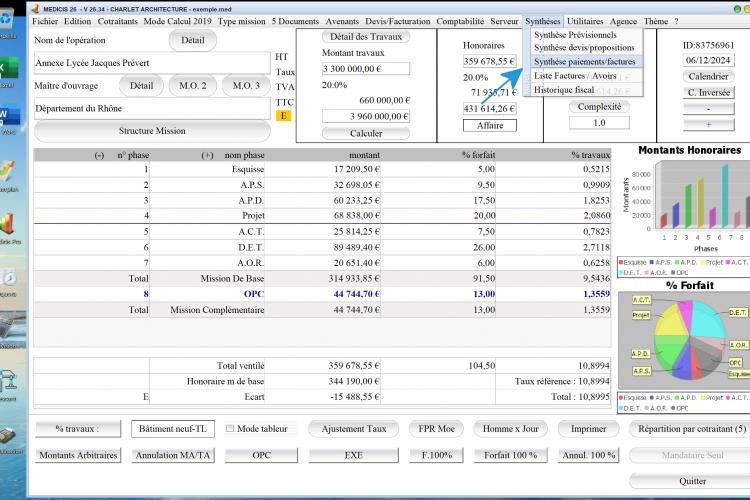Select the OPC phase row amount 44 744,70 €
750x500 pixels.
click(356, 294)
